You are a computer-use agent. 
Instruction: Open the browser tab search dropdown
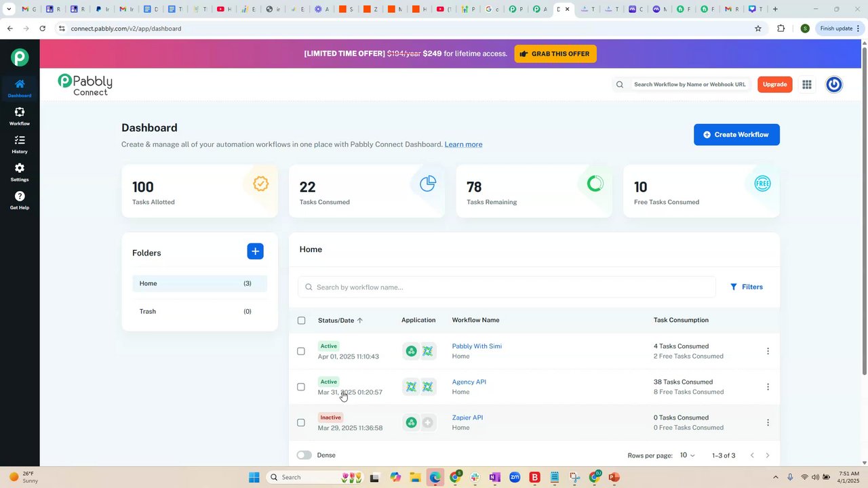[9, 9]
